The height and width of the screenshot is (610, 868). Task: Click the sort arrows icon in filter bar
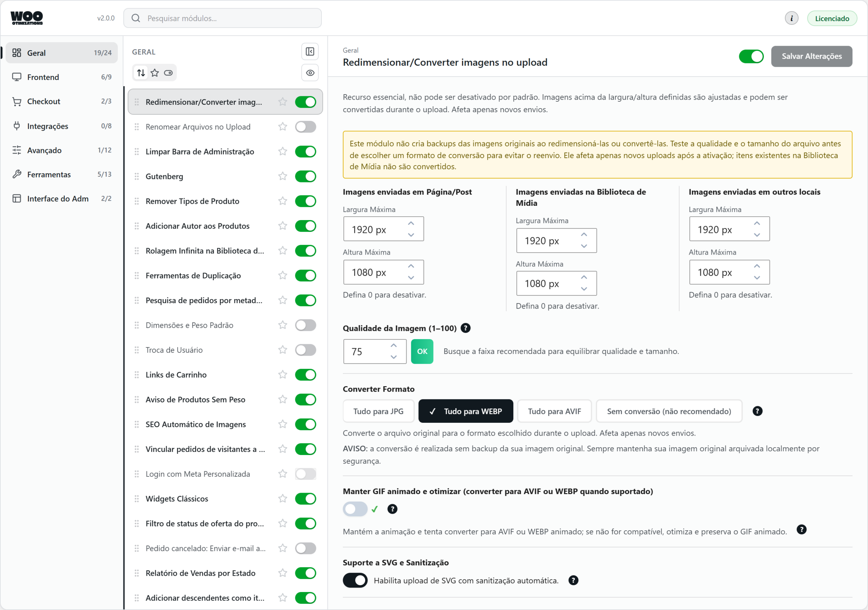[141, 73]
